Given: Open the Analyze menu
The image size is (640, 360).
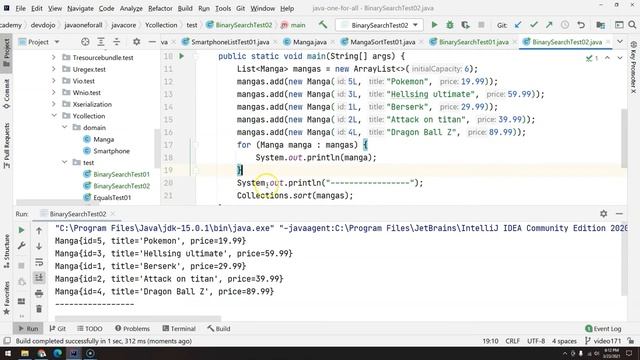Looking at the screenshot, I should (131, 8).
